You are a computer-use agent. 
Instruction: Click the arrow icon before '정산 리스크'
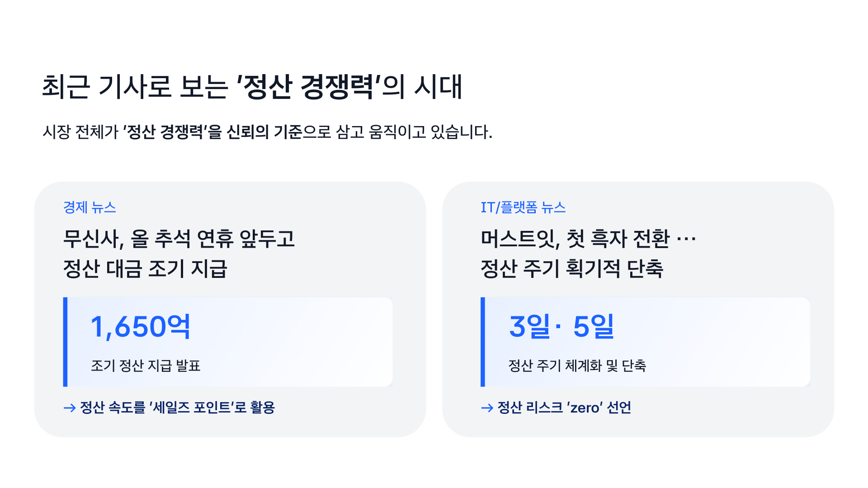coord(487,408)
